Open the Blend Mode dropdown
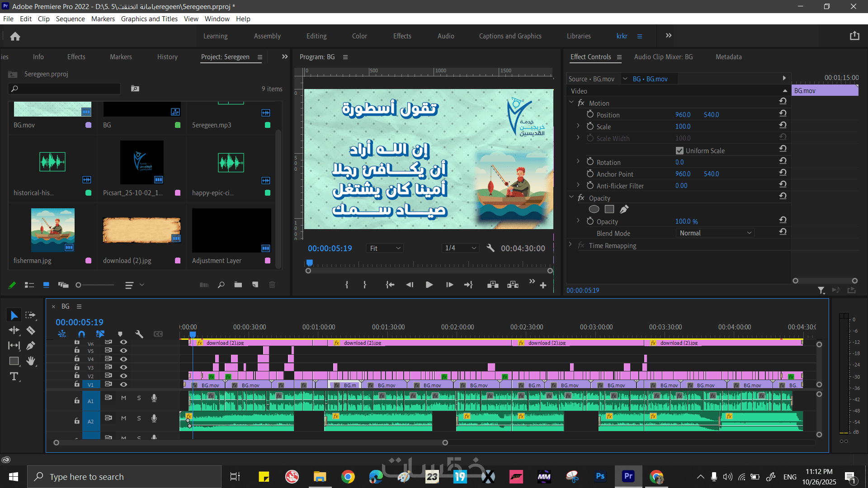 pos(715,233)
